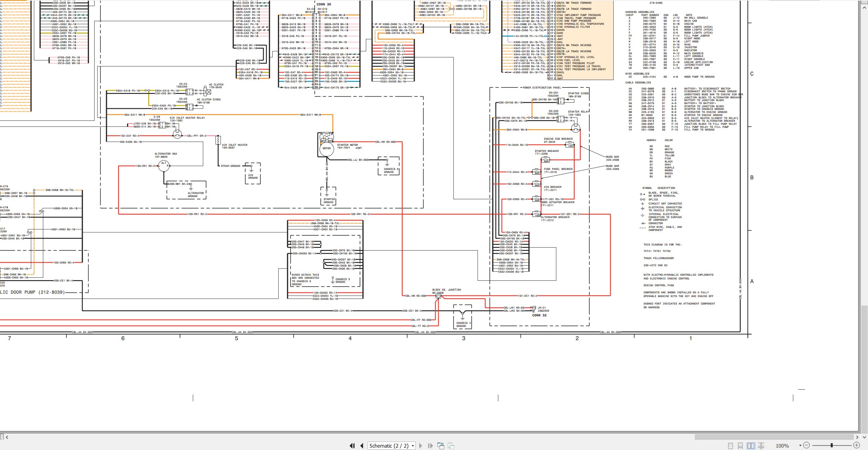Click the horizontal scrollbar left arrow

point(7,437)
